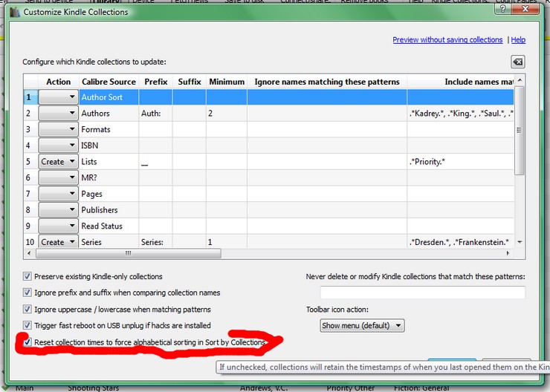Uncheck Reset collection times to force alphabetical sorting
550x392 pixels.
point(27,342)
